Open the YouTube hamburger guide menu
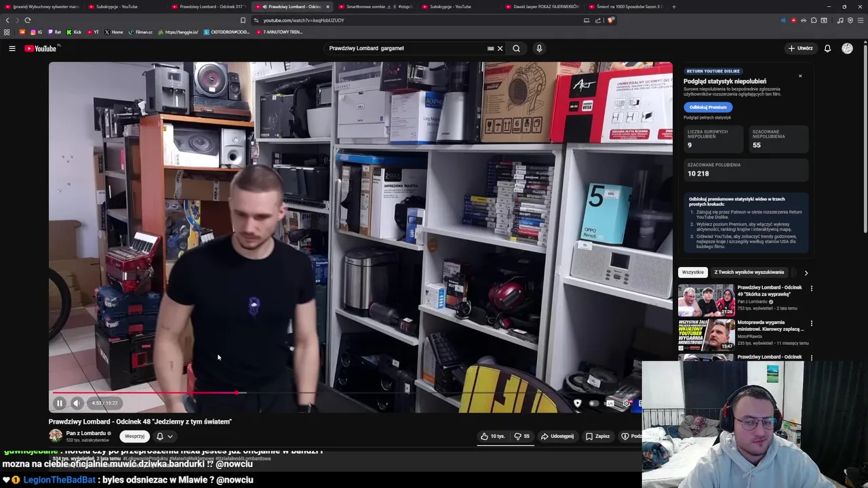Image resolution: width=868 pixels, height=488 pixels. point(12,48)
